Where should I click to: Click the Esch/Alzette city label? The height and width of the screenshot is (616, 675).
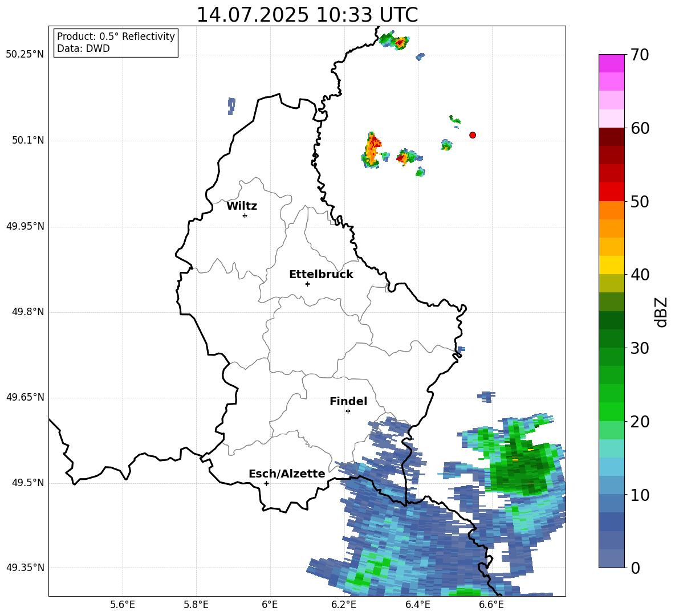tap(287, 474)
